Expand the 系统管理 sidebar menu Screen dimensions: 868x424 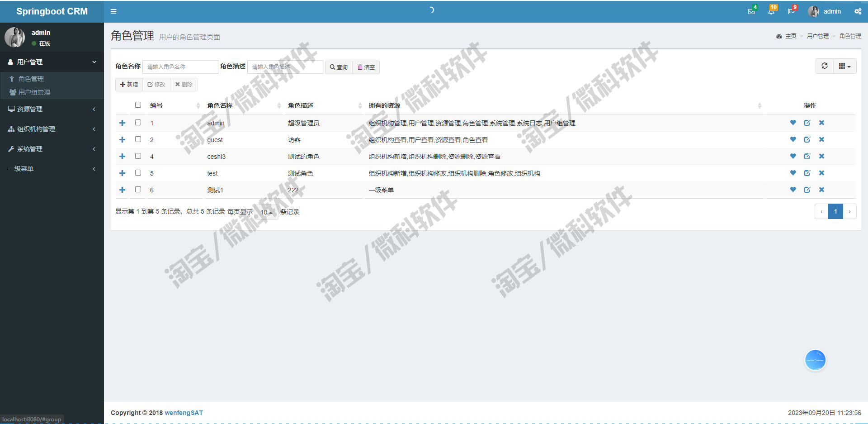(x=52, y=149)
